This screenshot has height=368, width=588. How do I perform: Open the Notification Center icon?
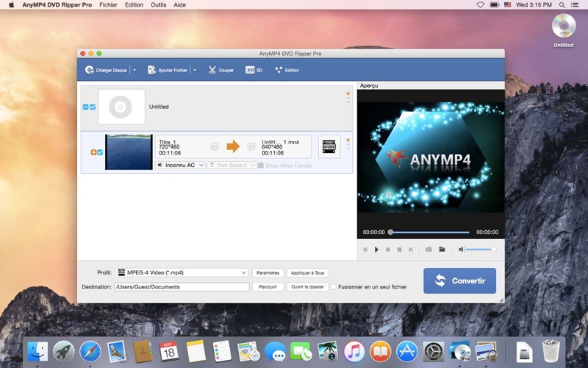tap(575, 5)
